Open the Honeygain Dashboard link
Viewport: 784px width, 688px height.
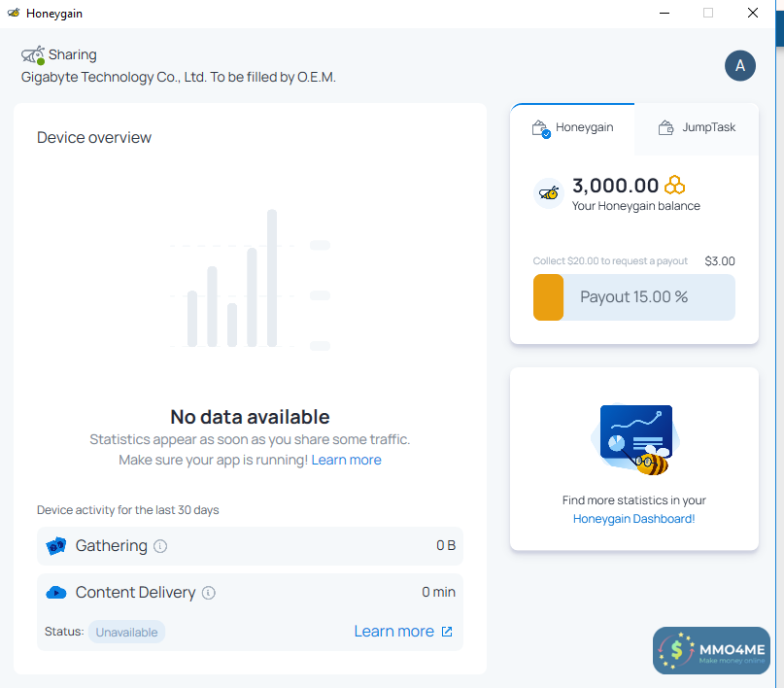pyautogui.click(x=633, y=519)
